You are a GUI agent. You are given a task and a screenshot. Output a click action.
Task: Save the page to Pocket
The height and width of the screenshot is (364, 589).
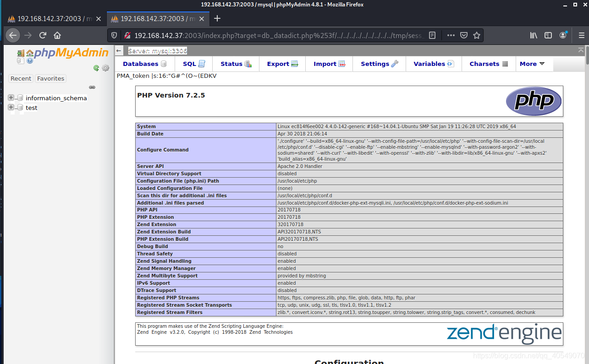pyautogui.click(x=464, y=35)
